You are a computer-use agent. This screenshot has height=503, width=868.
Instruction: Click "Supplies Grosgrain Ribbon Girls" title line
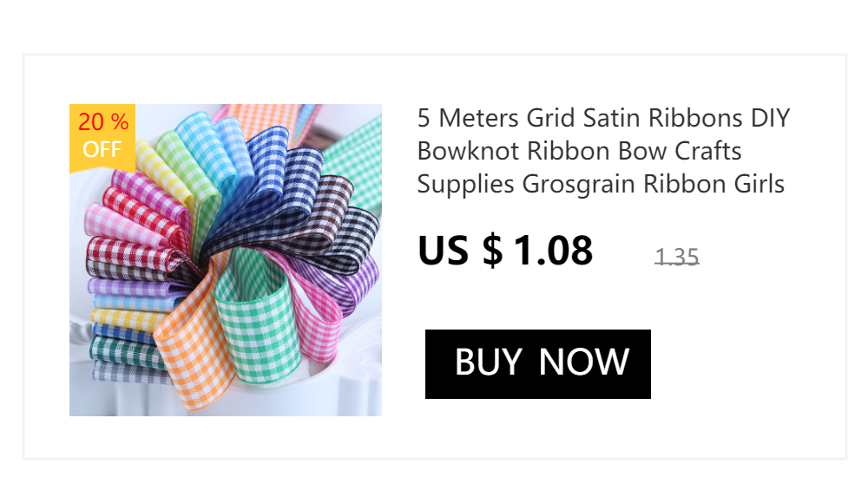(601, 184)
